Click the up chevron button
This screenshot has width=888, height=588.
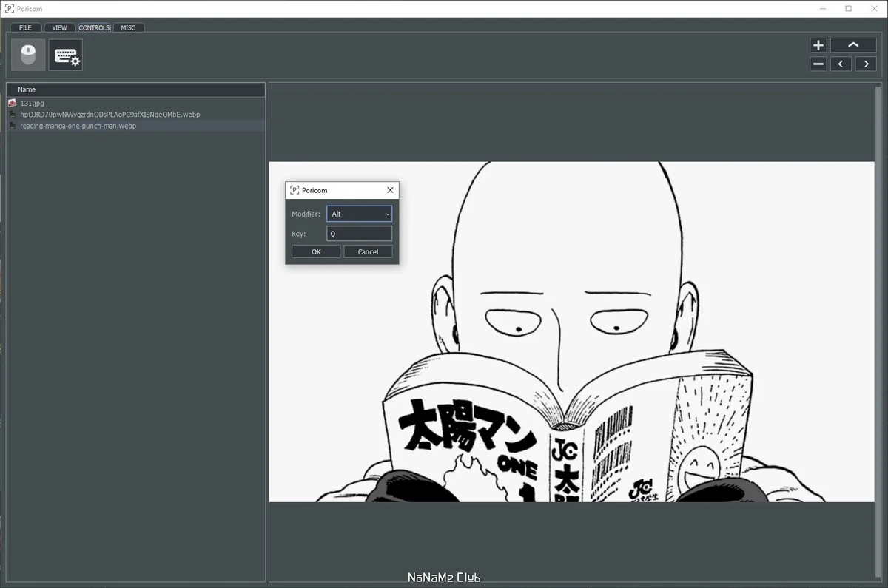point(853,45)
